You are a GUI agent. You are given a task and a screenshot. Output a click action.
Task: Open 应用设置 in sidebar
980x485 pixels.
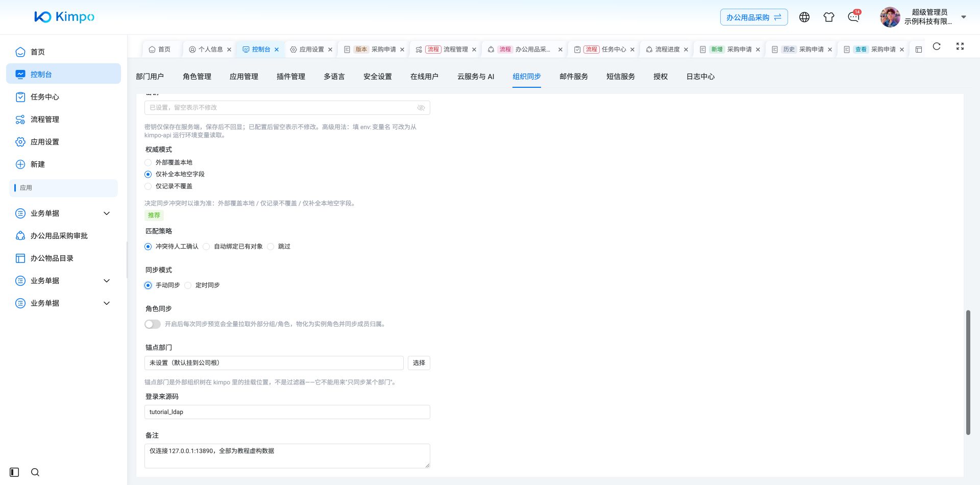click(x=63, y=141)
